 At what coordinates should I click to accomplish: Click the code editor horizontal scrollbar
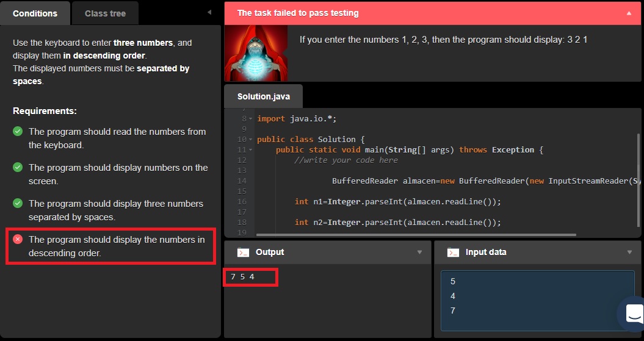tap(415, 234)
